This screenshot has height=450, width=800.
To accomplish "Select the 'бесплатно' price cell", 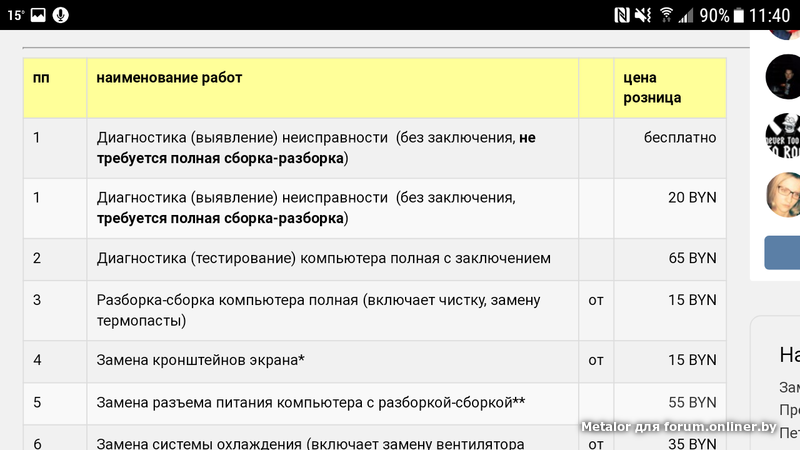I will pyautogui.click(x=669, y=148).
